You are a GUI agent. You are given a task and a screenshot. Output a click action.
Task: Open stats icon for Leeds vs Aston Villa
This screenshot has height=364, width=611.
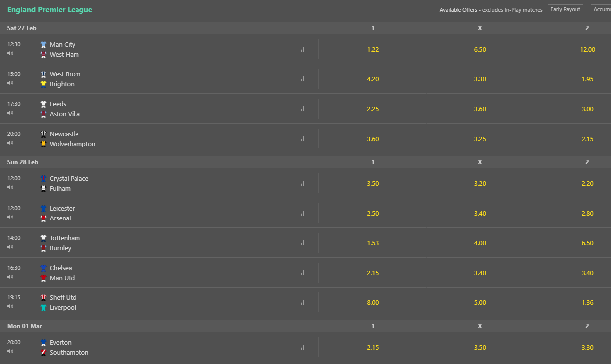coord(303,109)
